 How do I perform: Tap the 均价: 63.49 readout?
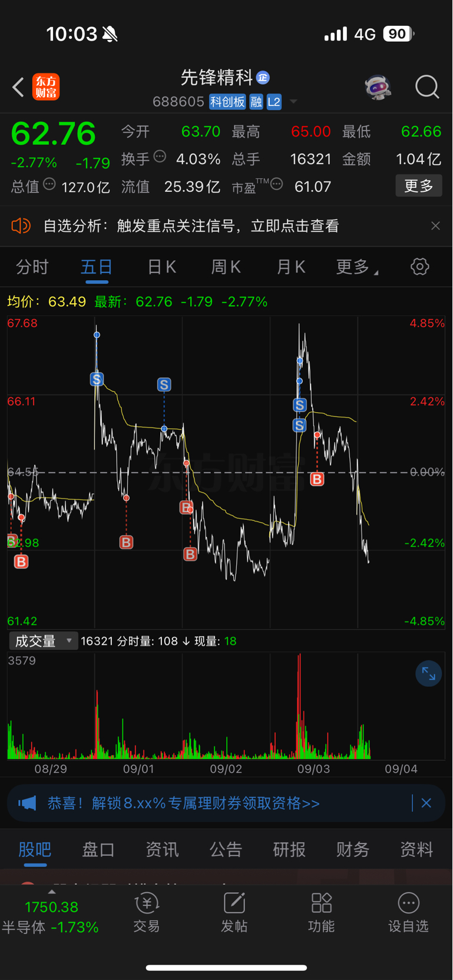click(x=47, y=302)
